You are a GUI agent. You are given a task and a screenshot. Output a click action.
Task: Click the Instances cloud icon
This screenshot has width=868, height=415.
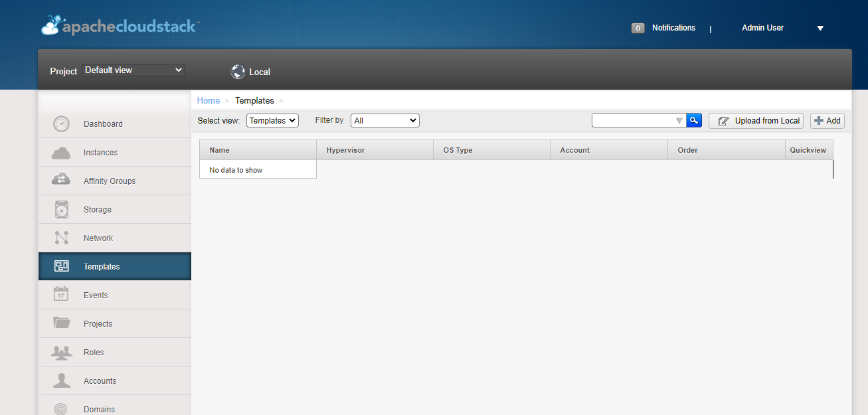tap(61, 153)
